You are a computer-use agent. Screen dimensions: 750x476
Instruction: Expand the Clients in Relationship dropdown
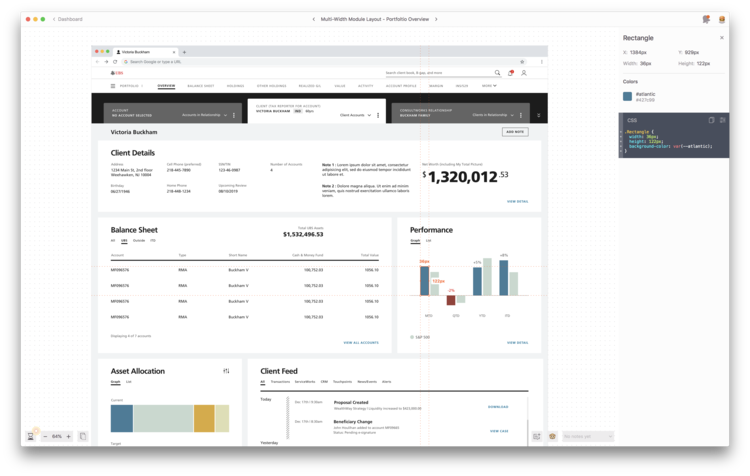click(x=493, y=115)
